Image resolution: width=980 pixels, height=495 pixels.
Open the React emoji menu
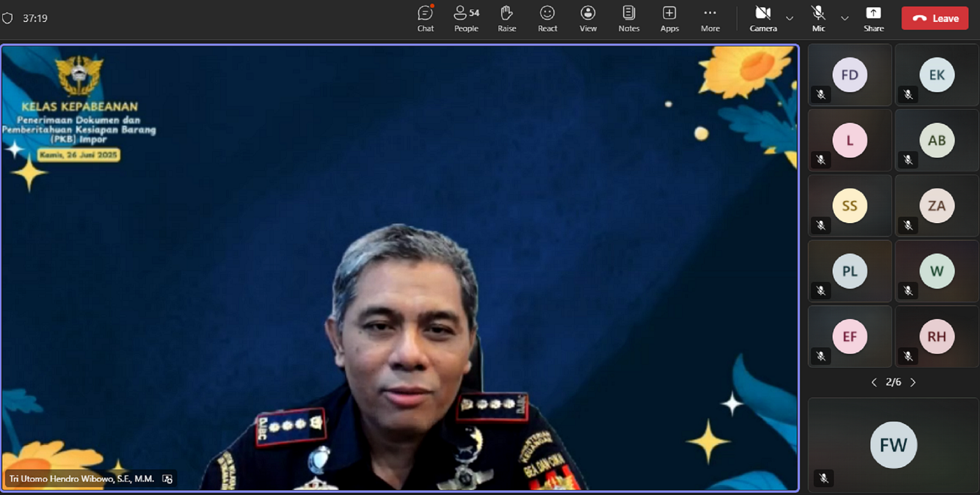click(547, 18)
